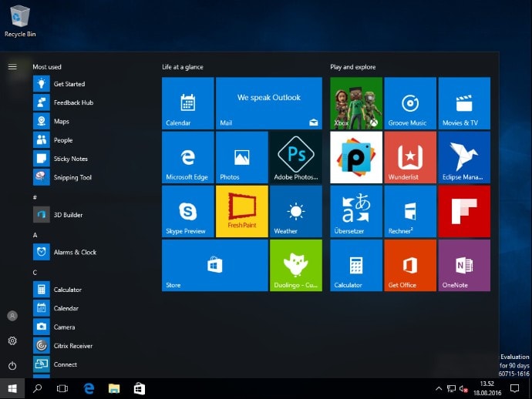This screenshot has width=532, height=399.
Task: Open the red Flipboard tile
Action: [x=464, y=212]
